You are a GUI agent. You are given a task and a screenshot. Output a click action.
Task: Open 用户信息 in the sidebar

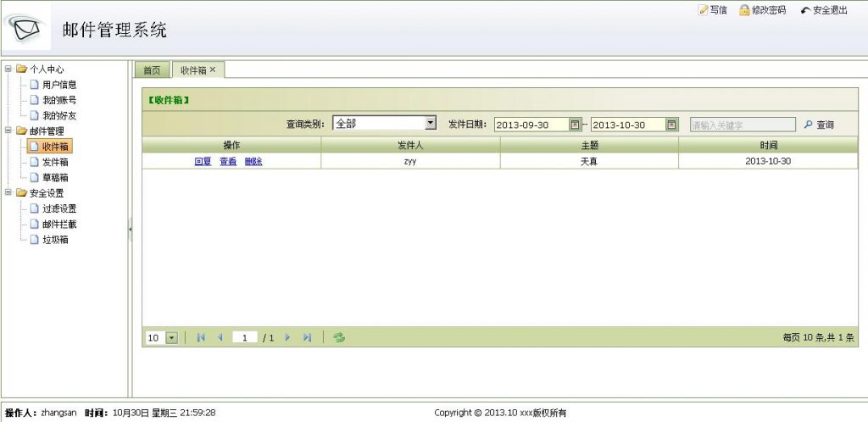(x=60, y=85)
